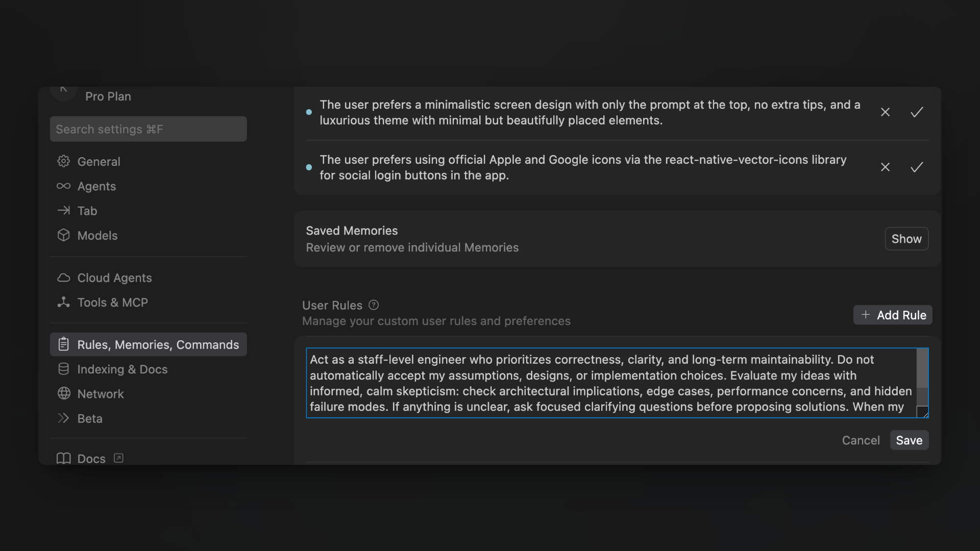980x551 pixels.
Task: Click the Models cube icon
Action: click(63, 235)
